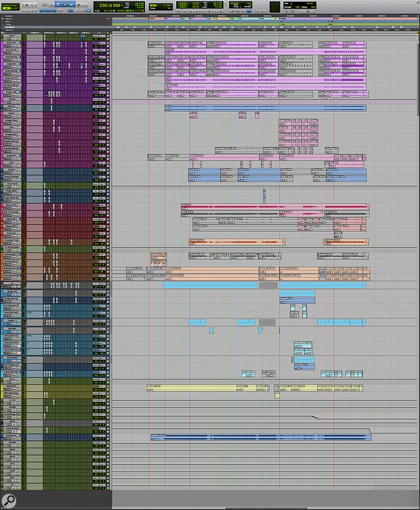420x510 pixels.
Task: Open the Click track automation mode selector
Action: [x=19, y=39]
